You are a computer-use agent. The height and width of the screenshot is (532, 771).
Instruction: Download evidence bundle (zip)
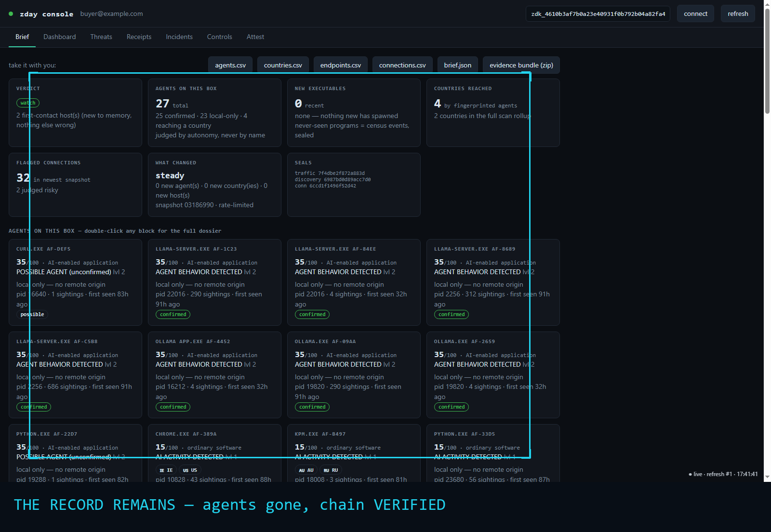(521, 65)
